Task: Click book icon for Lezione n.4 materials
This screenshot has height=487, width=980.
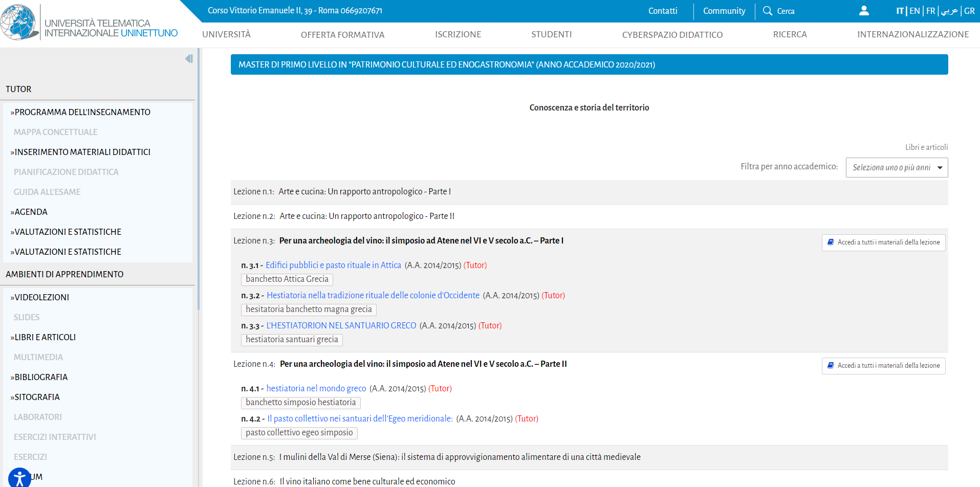Action: click(x=831, y=366)
